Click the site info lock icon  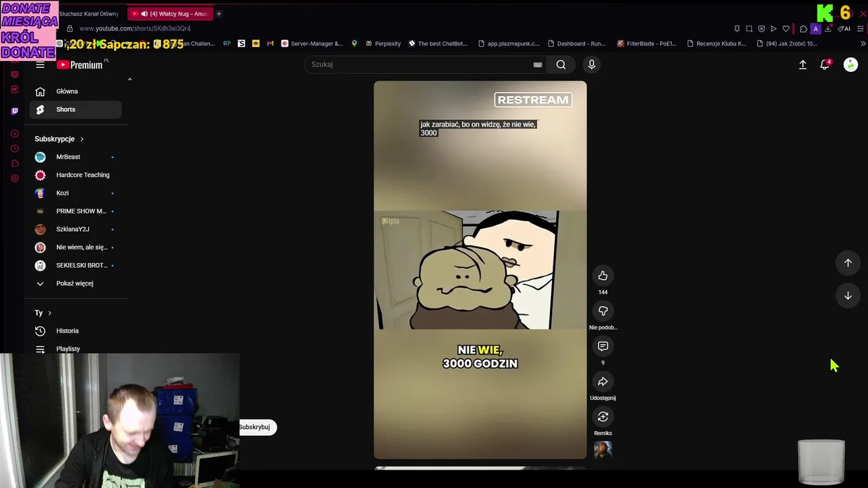[x=69, y=28]
